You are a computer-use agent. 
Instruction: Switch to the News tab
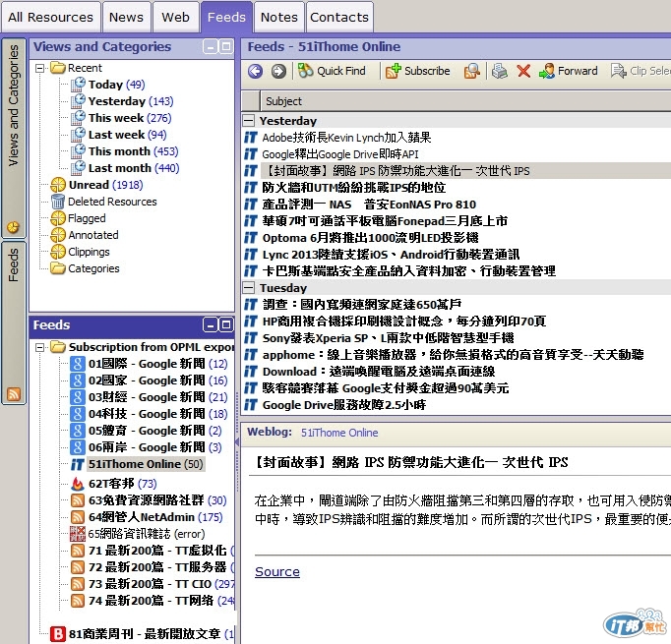pos(126,17)
